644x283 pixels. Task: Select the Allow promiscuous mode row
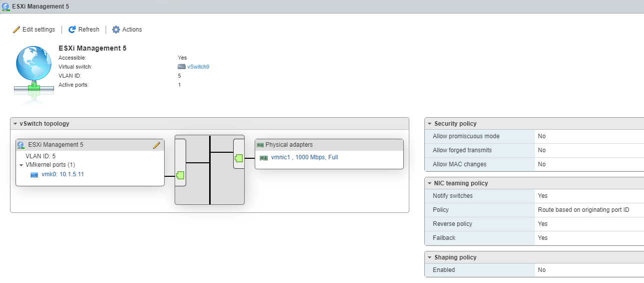click(534, 136)
